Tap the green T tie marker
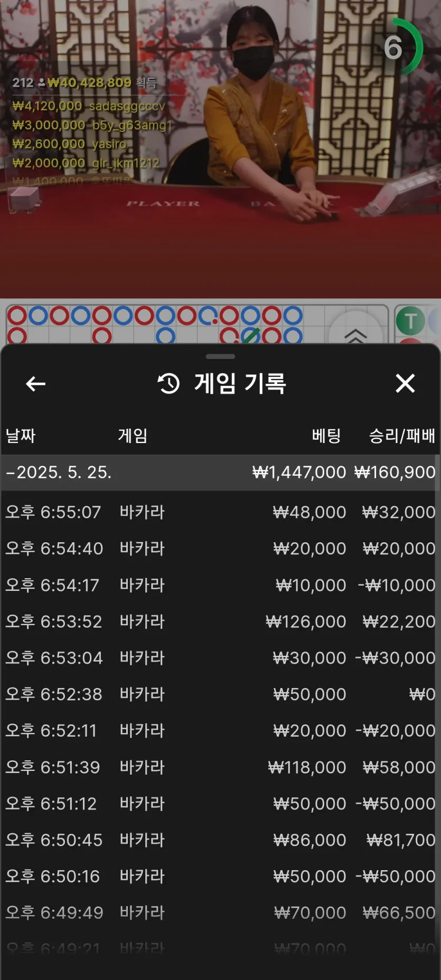Viewport: 441px width, 980px height. click(410, 321)
